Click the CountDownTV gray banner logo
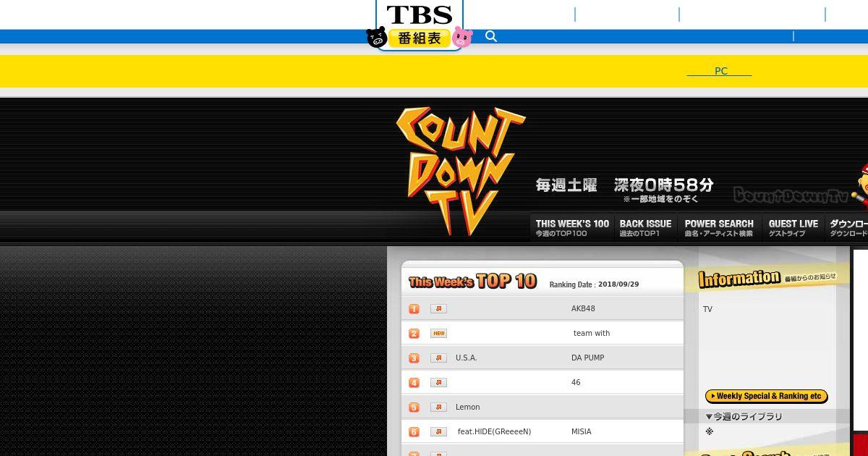Image resolution: width=868 pixels, height=456 pixels. (790, 195)
